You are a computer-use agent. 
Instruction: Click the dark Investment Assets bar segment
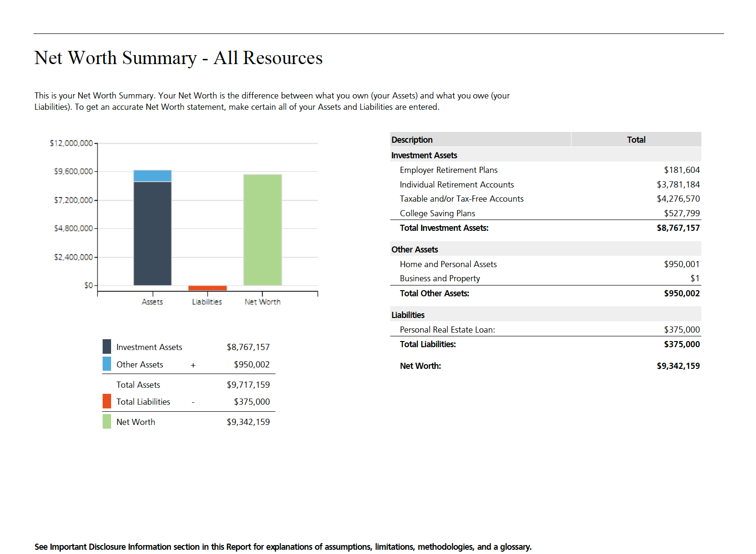(x=153, y=233)
